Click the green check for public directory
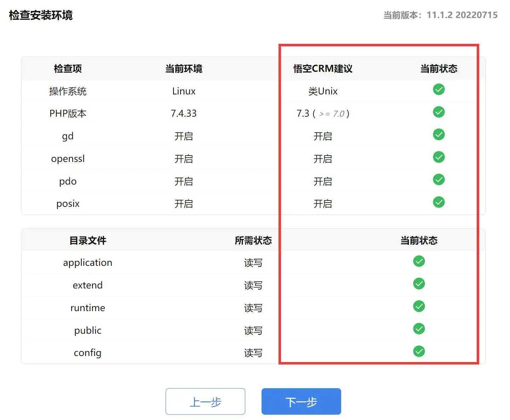510x420 pixels. tap(419, 329)
